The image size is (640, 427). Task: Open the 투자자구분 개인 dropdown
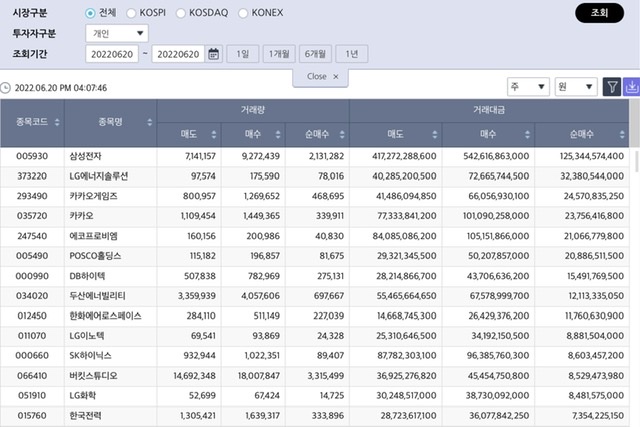point(118,33)
